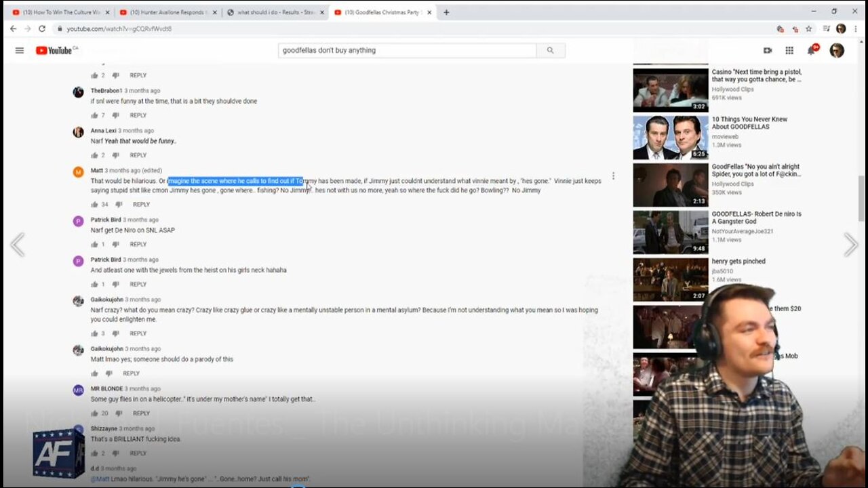The height and width of the screenshot is (488, 868).
Task: Like TheBrabon1's comment
Action: click(x=95, y=115)
